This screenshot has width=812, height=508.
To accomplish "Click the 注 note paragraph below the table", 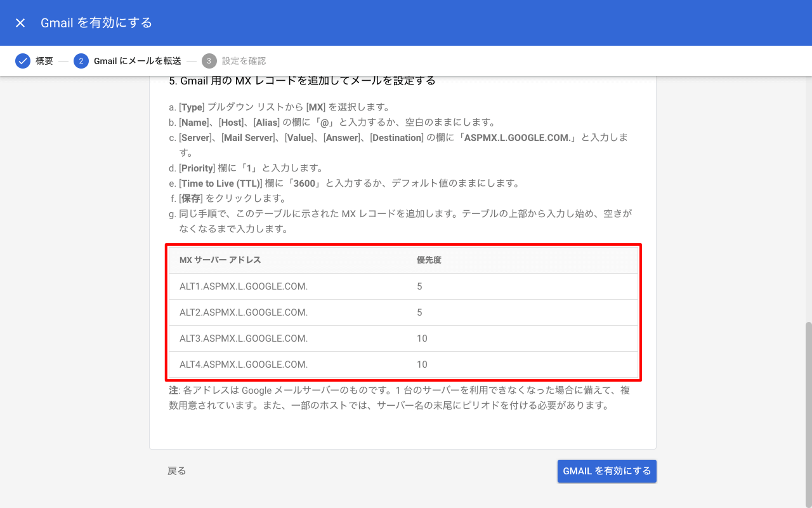I will tap(400, 398).
